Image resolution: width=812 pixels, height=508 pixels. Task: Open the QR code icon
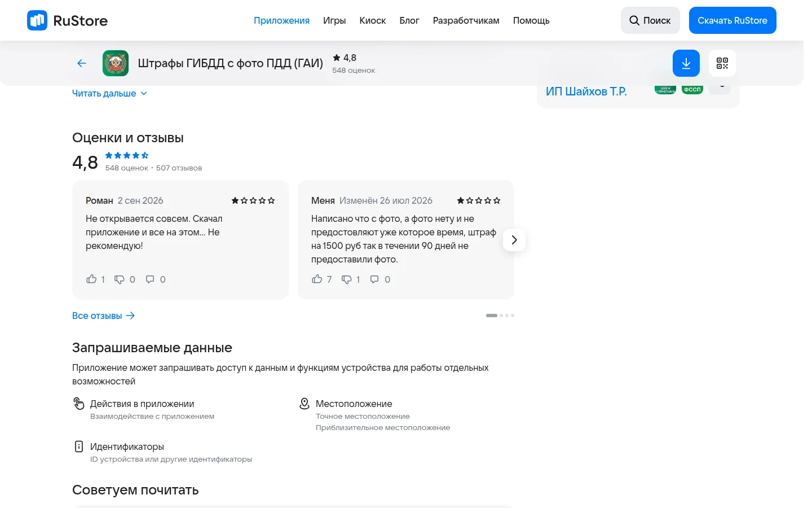(x=722, y=63)
